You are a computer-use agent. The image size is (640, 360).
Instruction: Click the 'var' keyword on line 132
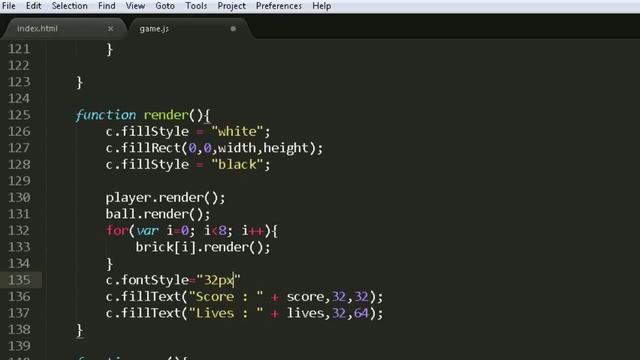point(147,231)
